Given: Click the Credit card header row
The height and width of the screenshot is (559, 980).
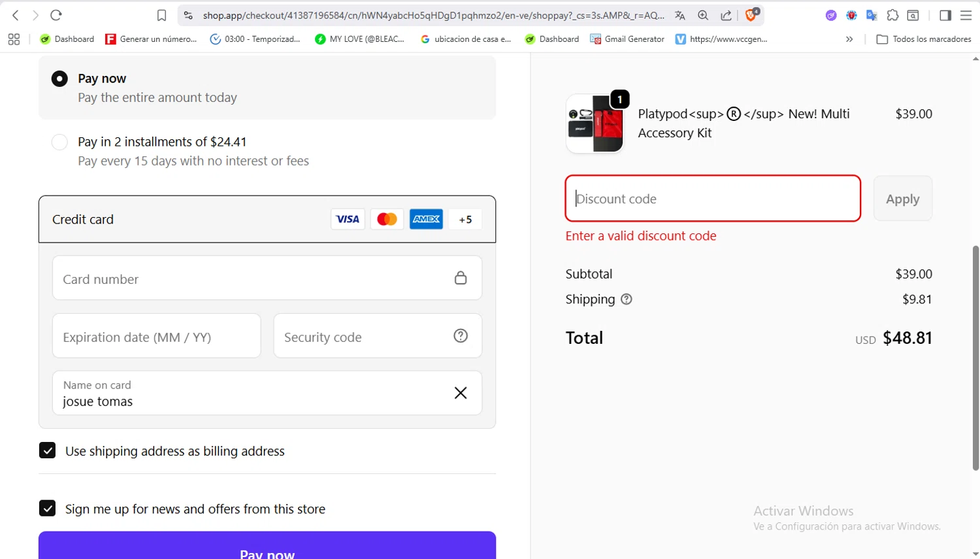Looking at the screenshot, I should point(267,219).
